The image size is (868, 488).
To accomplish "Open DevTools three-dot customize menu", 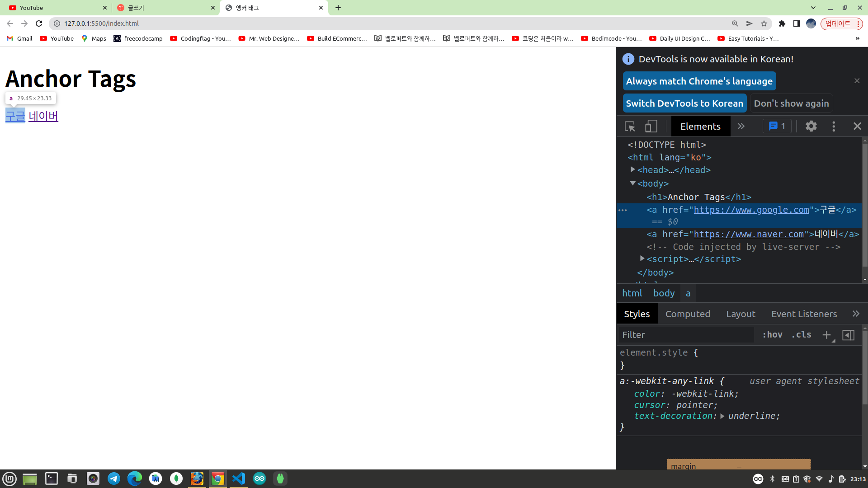I will pos(834,127).
